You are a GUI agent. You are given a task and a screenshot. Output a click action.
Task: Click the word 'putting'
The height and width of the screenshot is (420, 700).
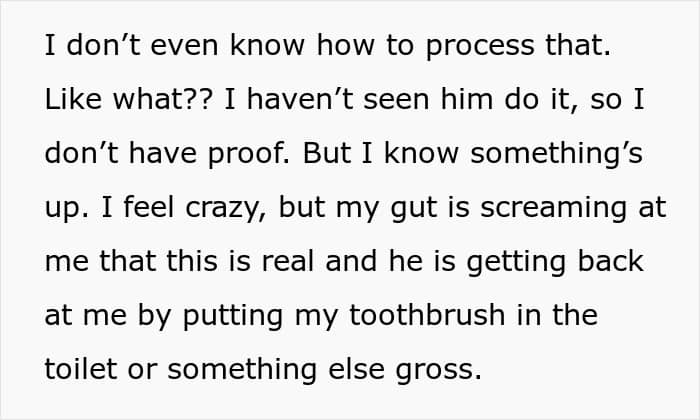coord(233,317)
